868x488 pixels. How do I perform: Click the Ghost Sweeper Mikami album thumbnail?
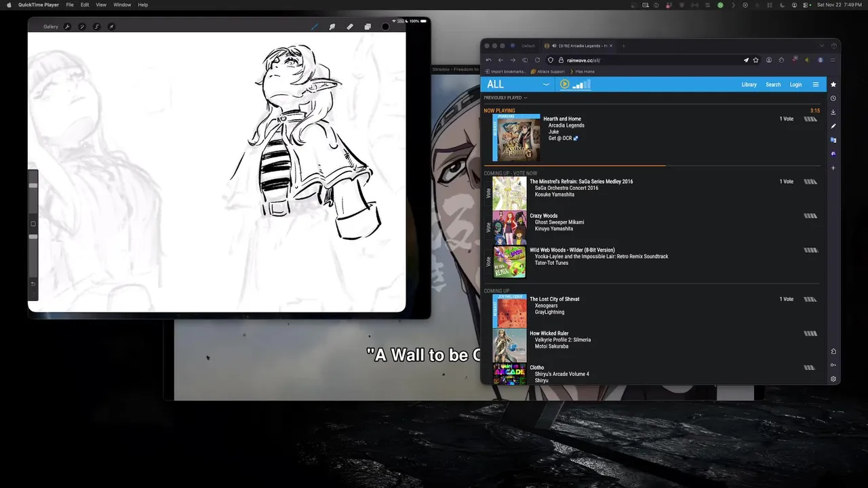click(x=509, y=228)
